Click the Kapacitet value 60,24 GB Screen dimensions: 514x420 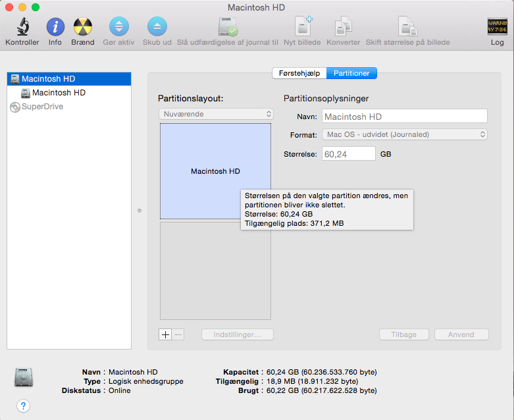coord(322,372)
